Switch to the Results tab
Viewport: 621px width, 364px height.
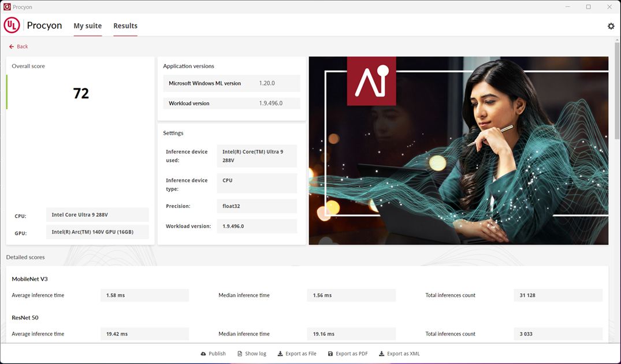(125, 26)
